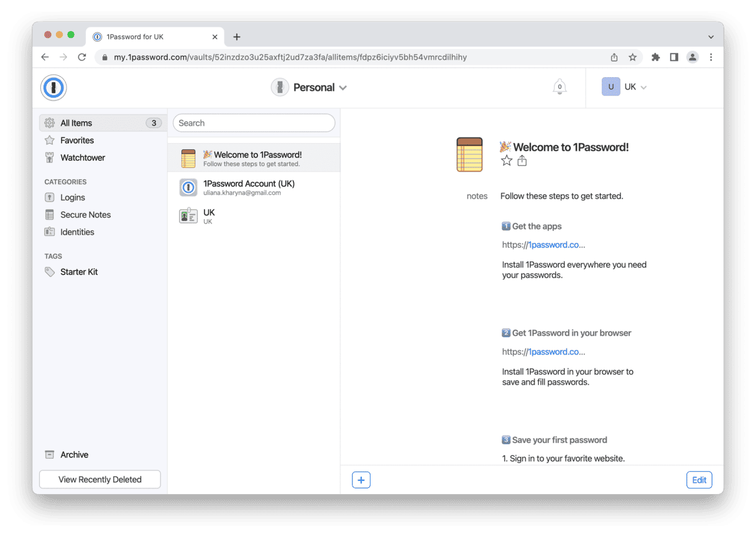
Task: Click the 1Password logo icon
Action: click(53, 88)
